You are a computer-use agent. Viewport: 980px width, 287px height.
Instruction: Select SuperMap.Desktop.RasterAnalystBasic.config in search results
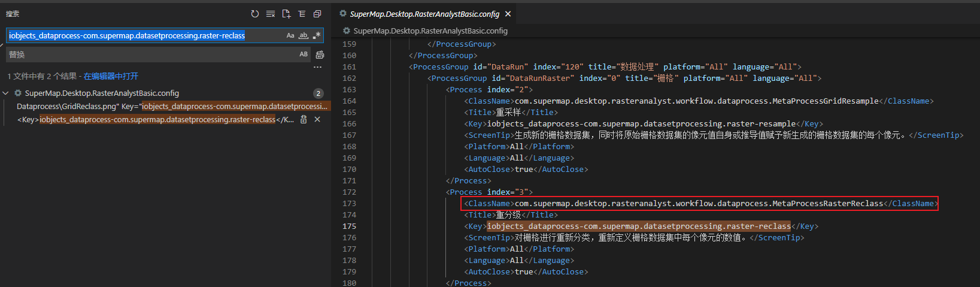pos(102,93)
